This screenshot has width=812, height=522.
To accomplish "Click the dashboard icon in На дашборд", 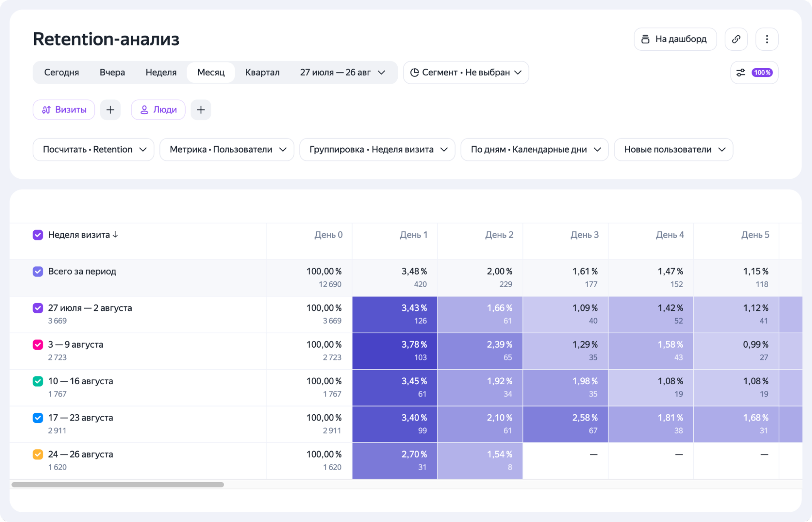I will point(645,39).
